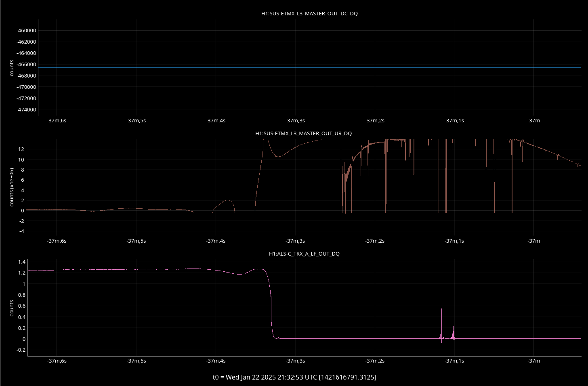
Task: Click the -37m,4s x-axis label under the DC_DQ plot
Action: 216,120
